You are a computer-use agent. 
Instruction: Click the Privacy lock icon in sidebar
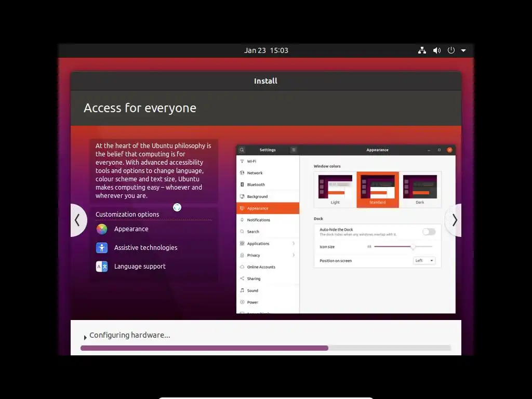pyautogui.click(x=242, y=255)
